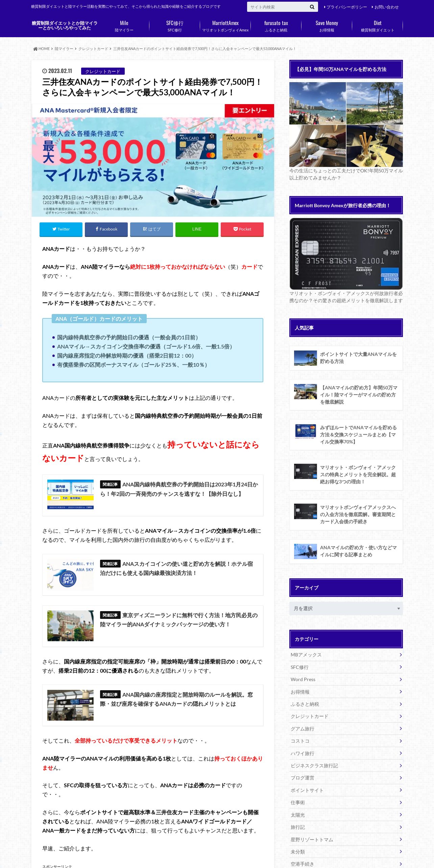
Task: Open the ブログ運営 category
Action: click(x=346, y=778)
